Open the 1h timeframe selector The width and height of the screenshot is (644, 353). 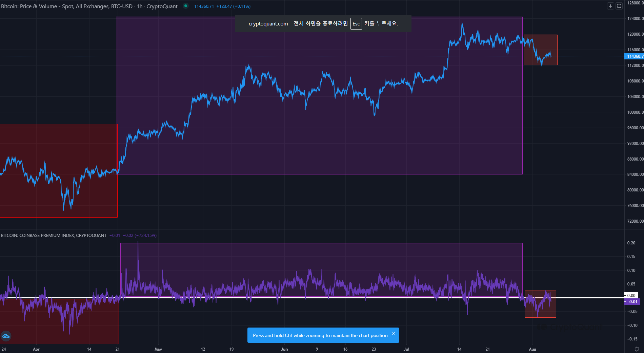click(139, 6)
